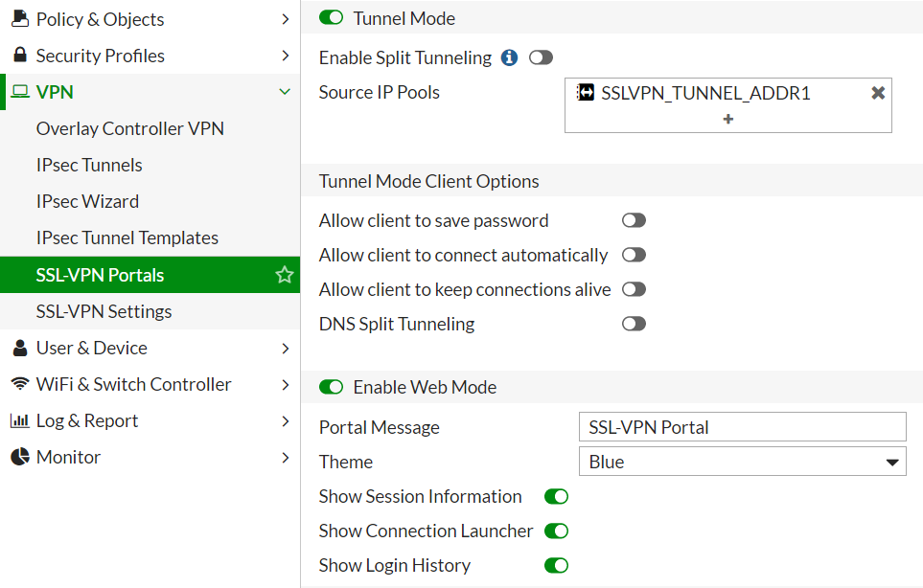Expand the Policy & Objects menu
923x588 pixels.
pos(285,19)
